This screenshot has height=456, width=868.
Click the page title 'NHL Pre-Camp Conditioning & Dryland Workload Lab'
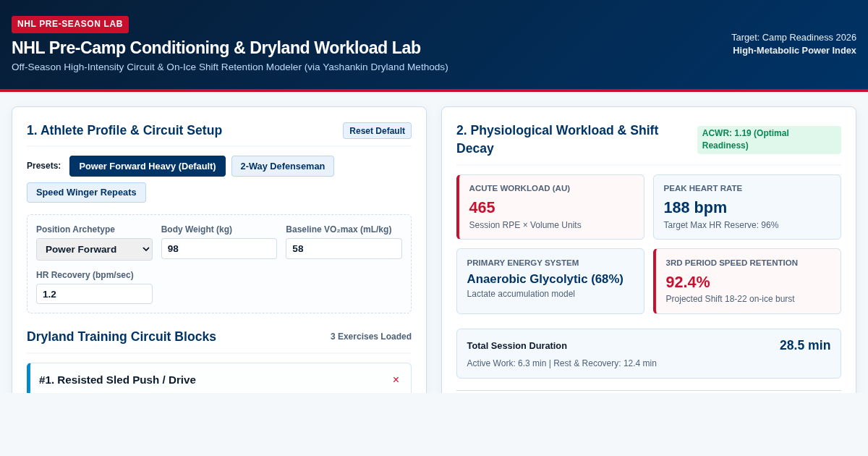(216, 48)
